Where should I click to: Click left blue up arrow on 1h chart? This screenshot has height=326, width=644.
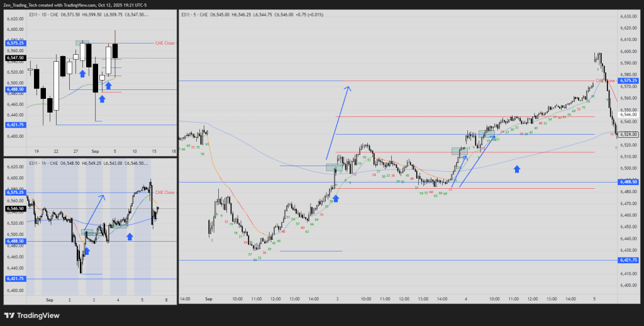(x=87, y=251)
